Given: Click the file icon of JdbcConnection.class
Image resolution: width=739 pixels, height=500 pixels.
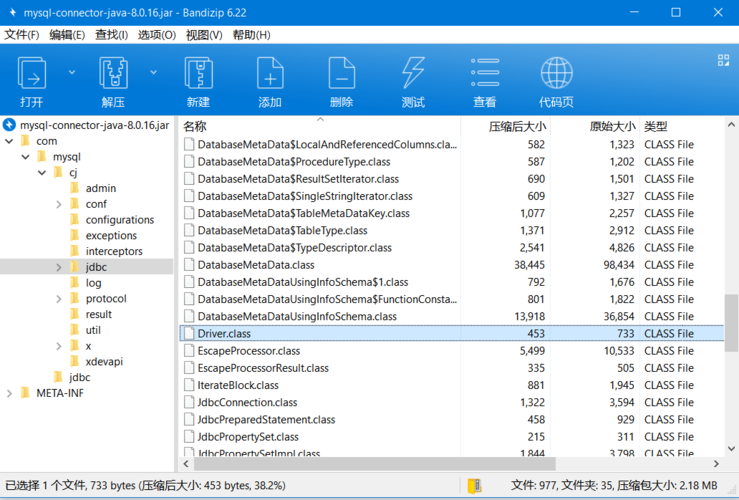Looking at the screenshot, I should click(x=189, y=402).
